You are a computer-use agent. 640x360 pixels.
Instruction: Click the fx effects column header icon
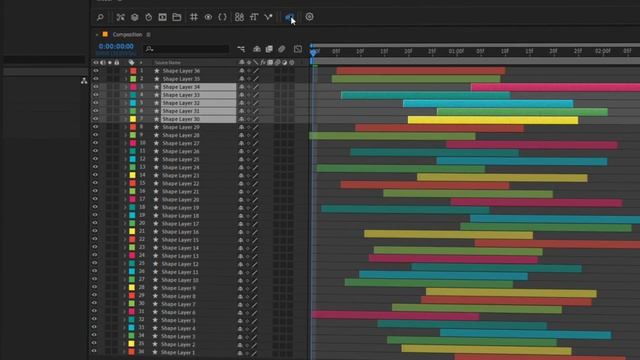click(263, 62)
